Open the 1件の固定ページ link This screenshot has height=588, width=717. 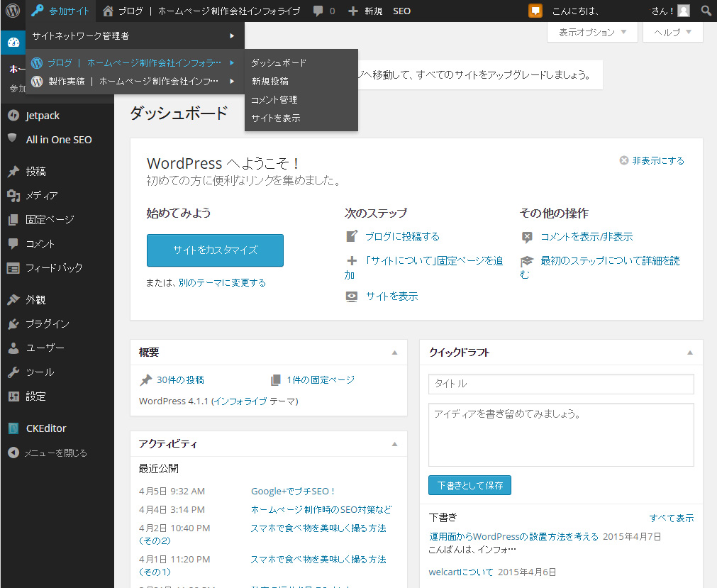pos(321,380)
